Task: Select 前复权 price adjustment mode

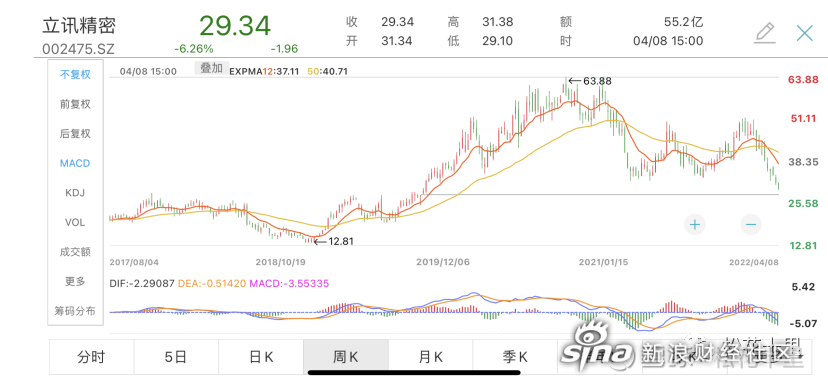Action: (75, 104)
